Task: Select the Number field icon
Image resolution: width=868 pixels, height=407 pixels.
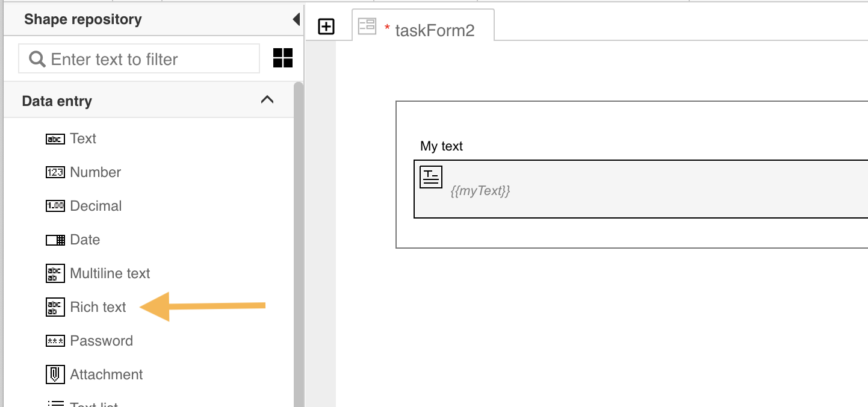Action: 55,172
